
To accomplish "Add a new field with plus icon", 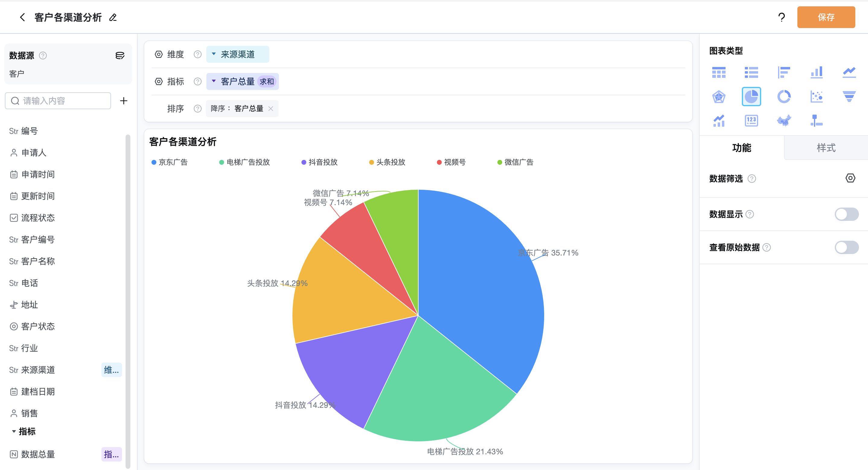I will [124, 101].
